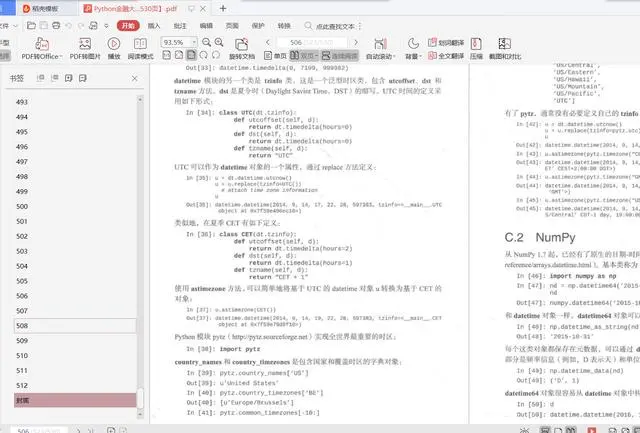640x433 pixels.
Task: Zoom out with the minus magnifier
Action: [207, 42]
